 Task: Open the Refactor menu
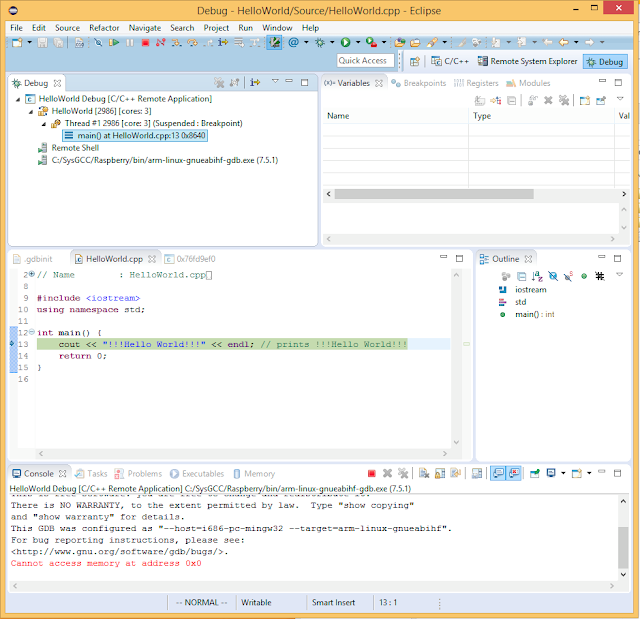(x=104, y=28)
